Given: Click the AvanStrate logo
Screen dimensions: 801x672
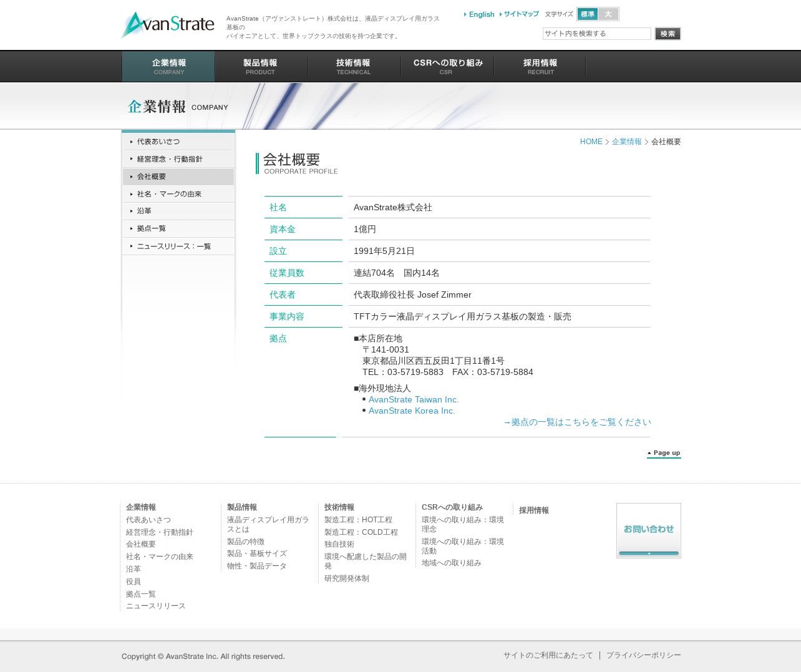Looking at the screenshot, I should (168, 25).
